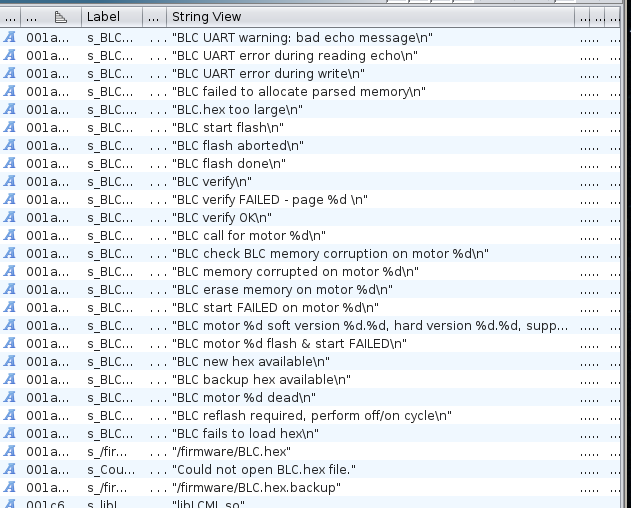Select string "/firmware/BLC.hex"

(x=231, y=452)
